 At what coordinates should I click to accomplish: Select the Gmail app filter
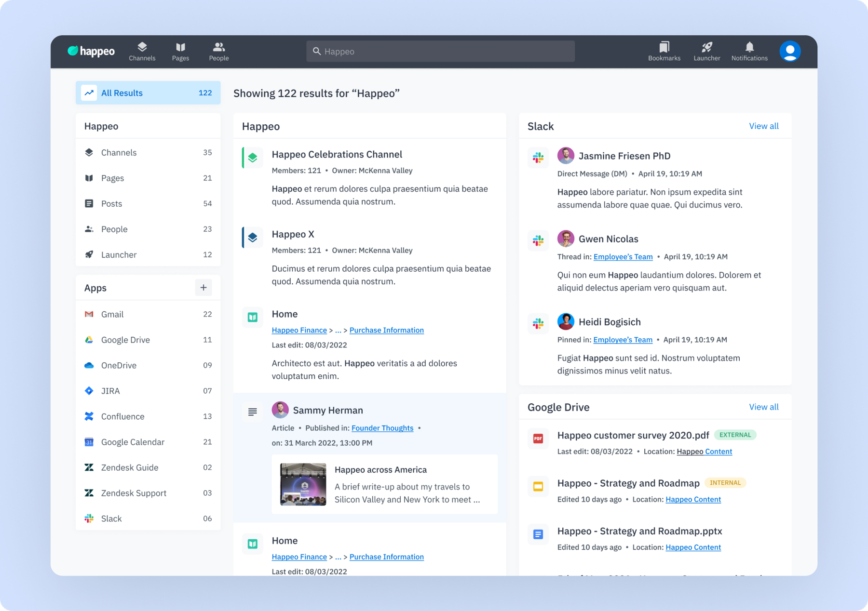[148, 314]
